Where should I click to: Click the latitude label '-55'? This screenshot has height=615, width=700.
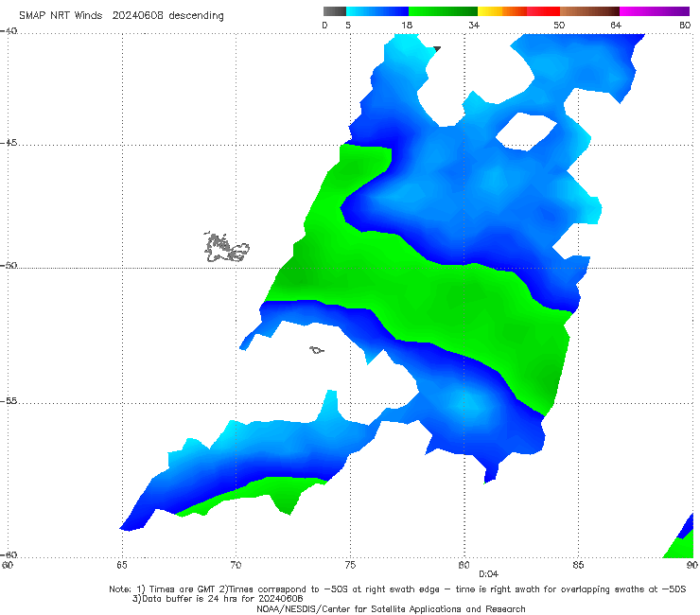coord(9,401)
